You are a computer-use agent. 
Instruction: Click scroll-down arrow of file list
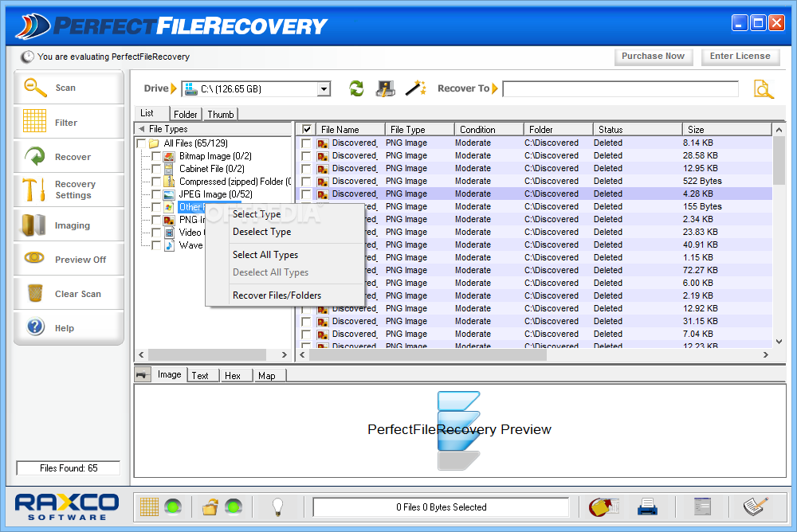[x=779, y=342]
